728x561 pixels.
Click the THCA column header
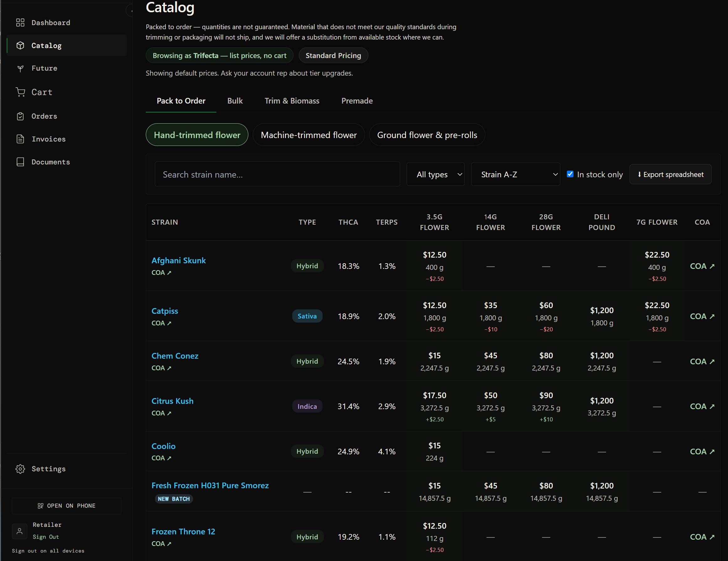tap(348, 222)
